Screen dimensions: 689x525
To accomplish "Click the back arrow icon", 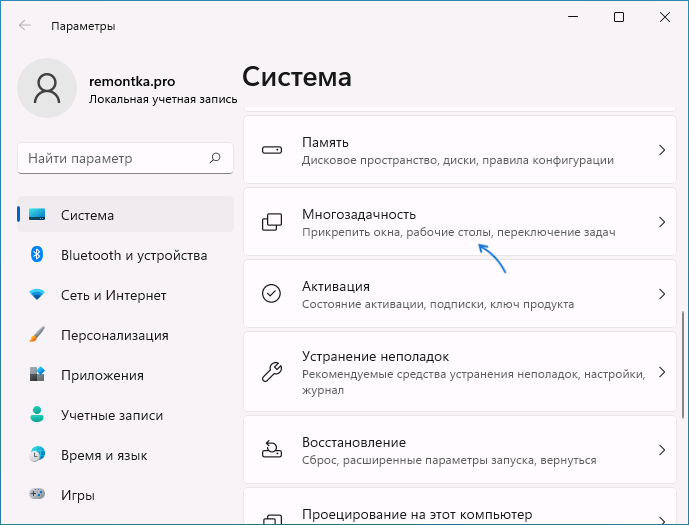I will tap(25, 25).
